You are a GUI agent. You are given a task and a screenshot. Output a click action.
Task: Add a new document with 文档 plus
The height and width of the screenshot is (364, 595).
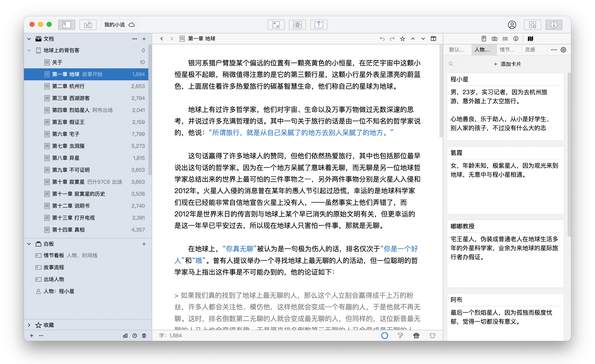tap(144, 39)
